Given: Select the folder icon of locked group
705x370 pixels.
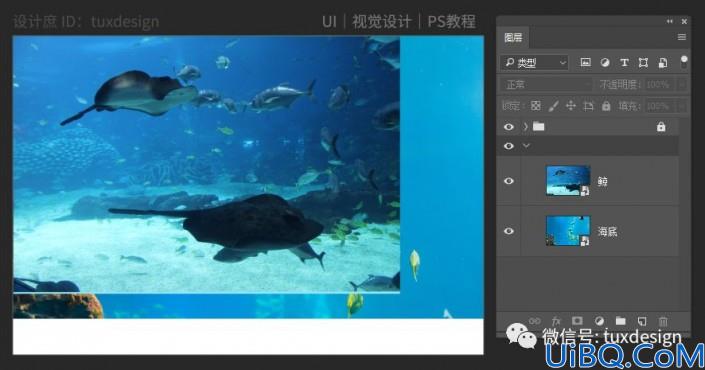Looking at the screenshot, I should click(x=539, y=126).
